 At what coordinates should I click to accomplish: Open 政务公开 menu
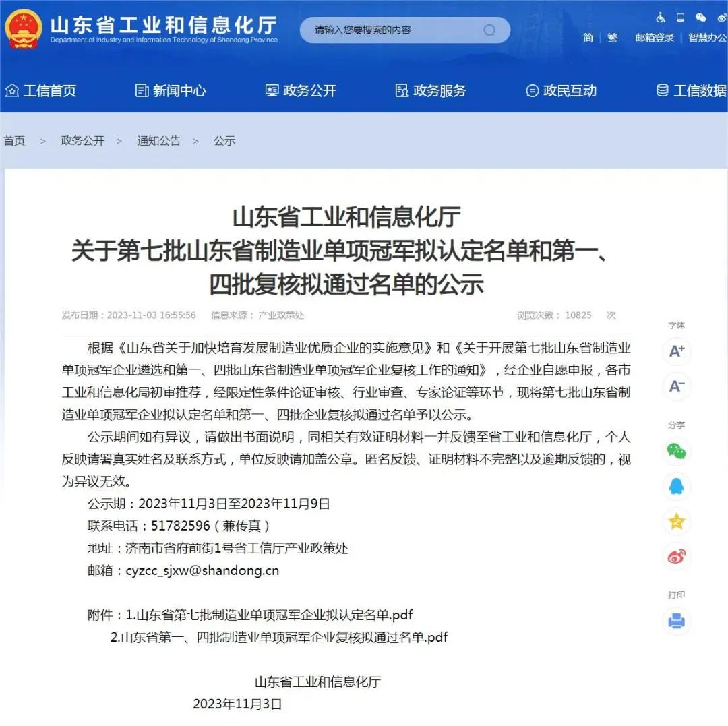309,90
